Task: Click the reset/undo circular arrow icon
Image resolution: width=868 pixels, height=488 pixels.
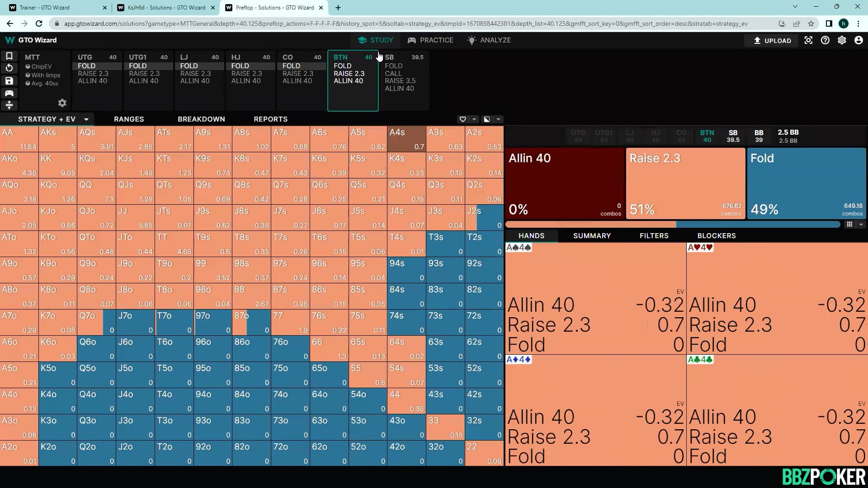Action: click(x=9, y=68)
